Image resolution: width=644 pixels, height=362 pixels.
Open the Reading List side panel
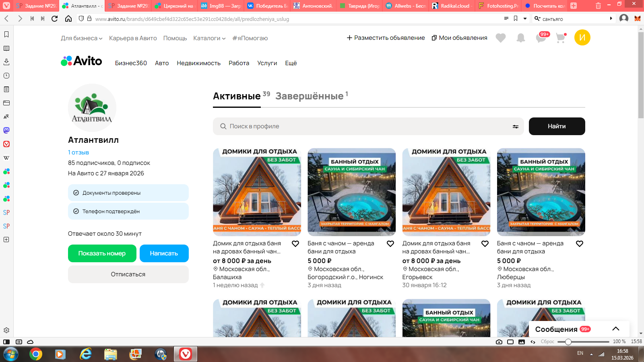coord(6,48)
